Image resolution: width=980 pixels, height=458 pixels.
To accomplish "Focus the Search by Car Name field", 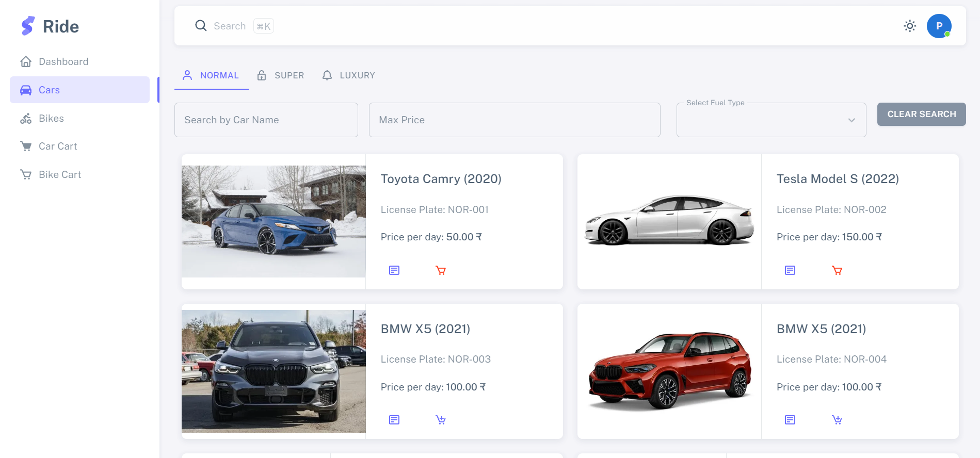I will pos(266,120).
